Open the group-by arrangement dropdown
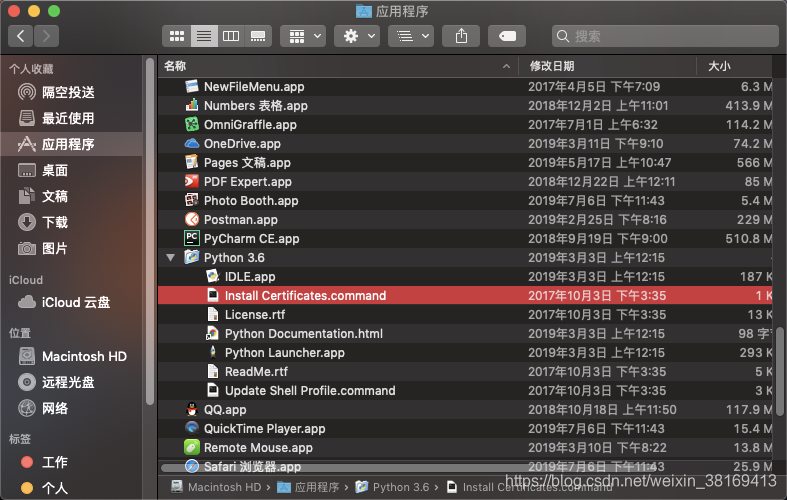787x500 pixels. pyautogui.click(x=303, y=36)
